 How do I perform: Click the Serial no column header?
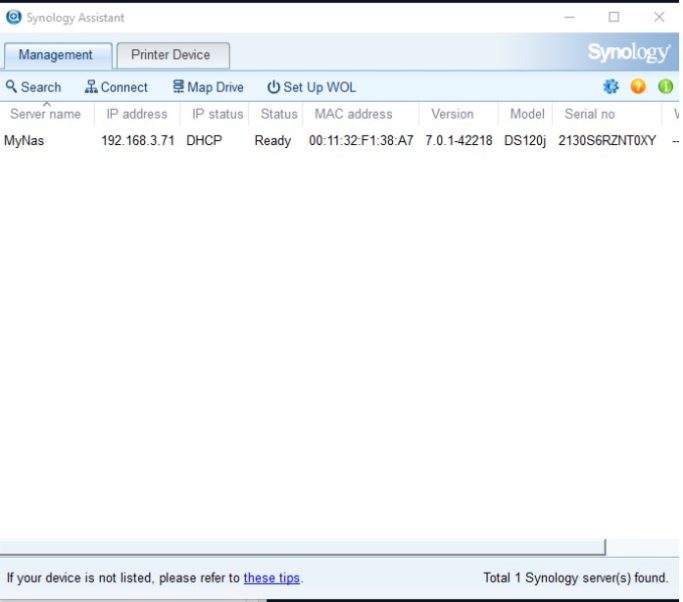(x=590, y=114)
